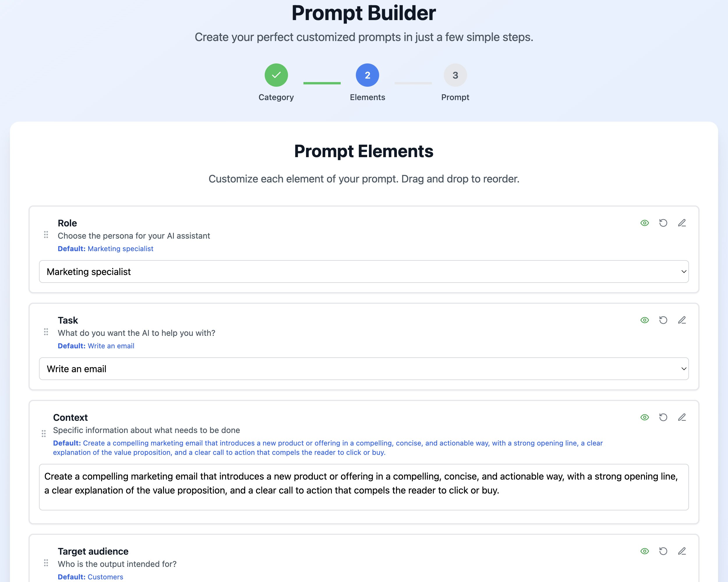
Task: Click the Marketing specialist default link
Action: [x=120, y=249]
